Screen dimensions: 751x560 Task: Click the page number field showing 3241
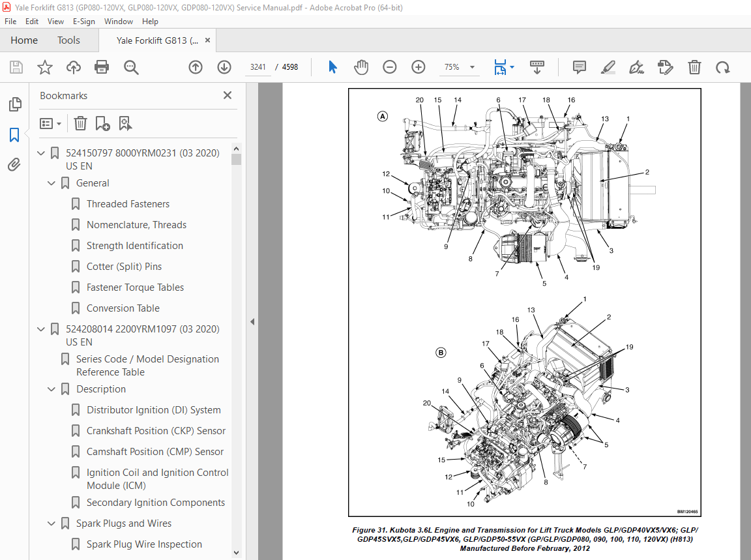pos(258,67)
